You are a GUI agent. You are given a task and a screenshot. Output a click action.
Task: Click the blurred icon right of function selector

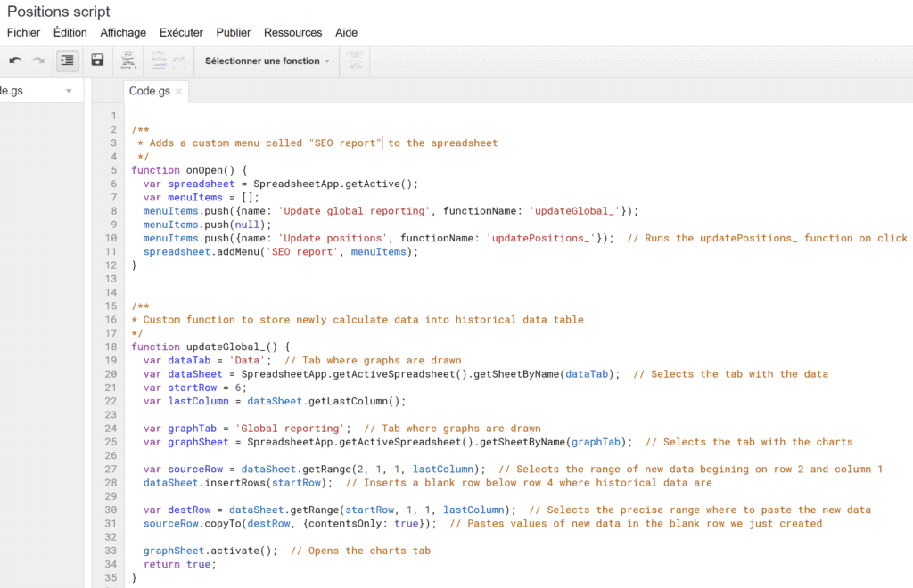pyautogui.click(x=355, y=61)
